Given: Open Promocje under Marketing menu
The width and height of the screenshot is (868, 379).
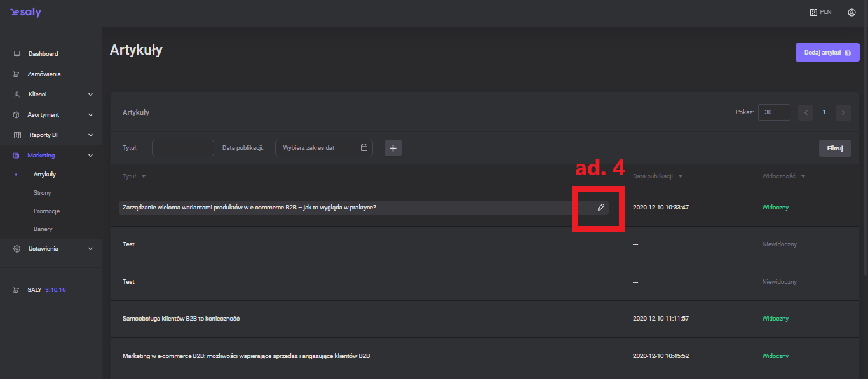Looking at the screenshot, I should [x=46, y=211].
